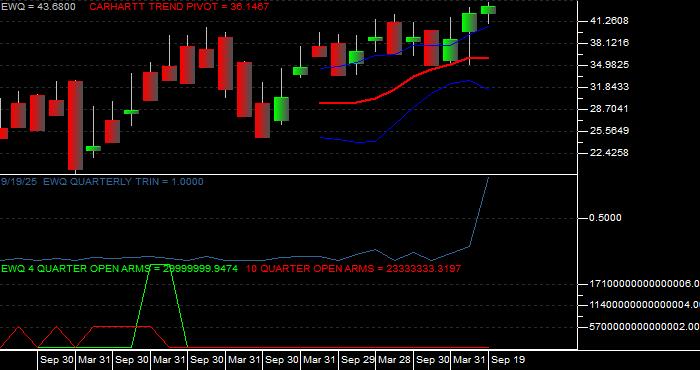700x370 pixels.
Task: Click the 25.5649 price axis label
Action: click(598, 131)
